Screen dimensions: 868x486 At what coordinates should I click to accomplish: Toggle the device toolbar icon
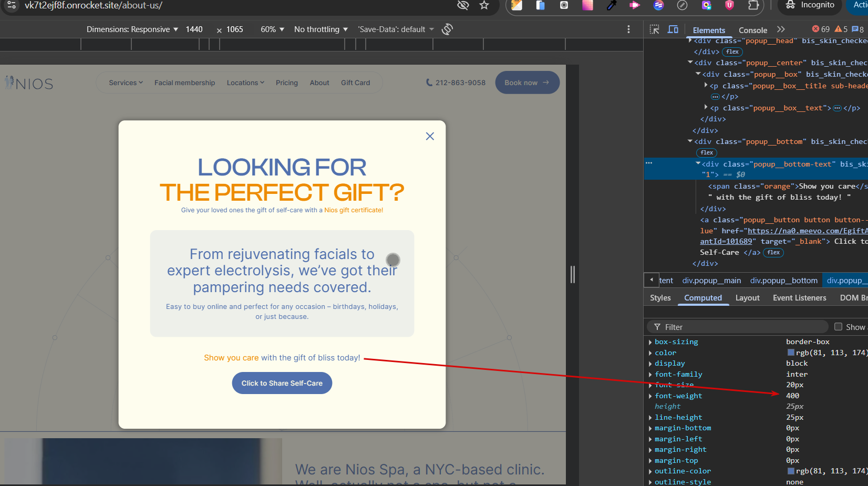[x=673, y=29]
